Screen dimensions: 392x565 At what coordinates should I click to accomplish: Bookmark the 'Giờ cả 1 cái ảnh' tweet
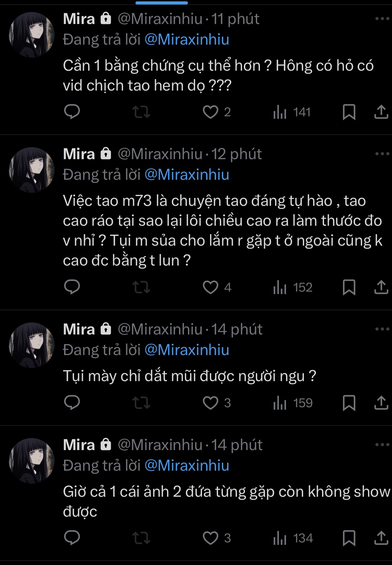pyautogui.click(x=349, y=538)
